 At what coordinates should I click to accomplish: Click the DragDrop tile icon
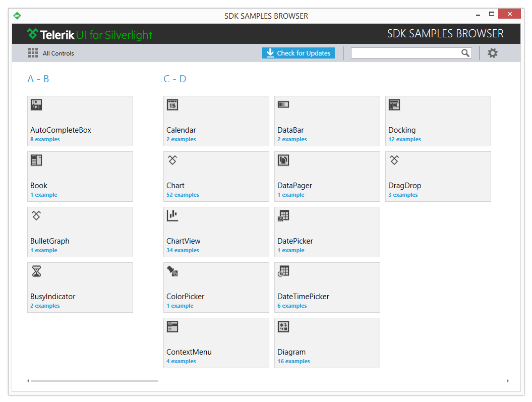394,160
